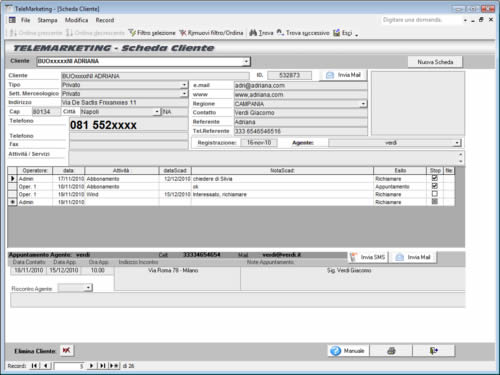The image size is (500, 375).
Task: Open the File menu
Action: click(25, 20)
